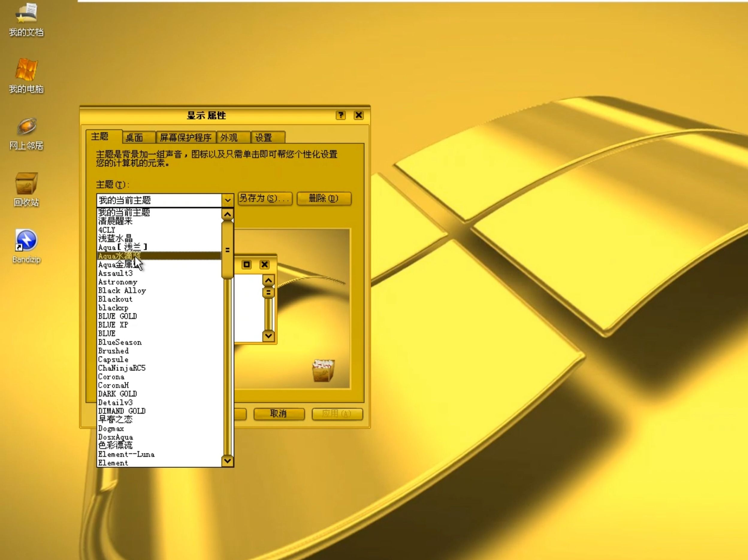Select the Brushed theme

point(159,351)
